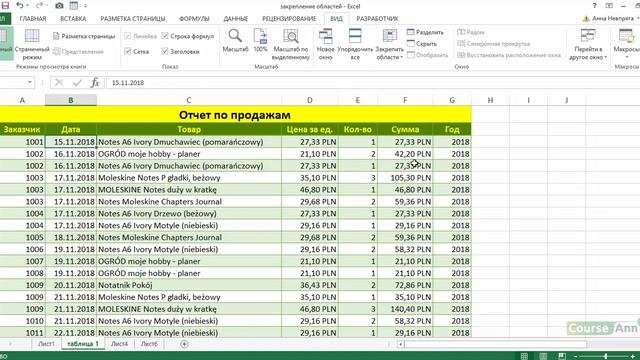This screenshot has height=360, width=640.
Task: Open Excel help question mark
Action: click(x=594, y=6)
